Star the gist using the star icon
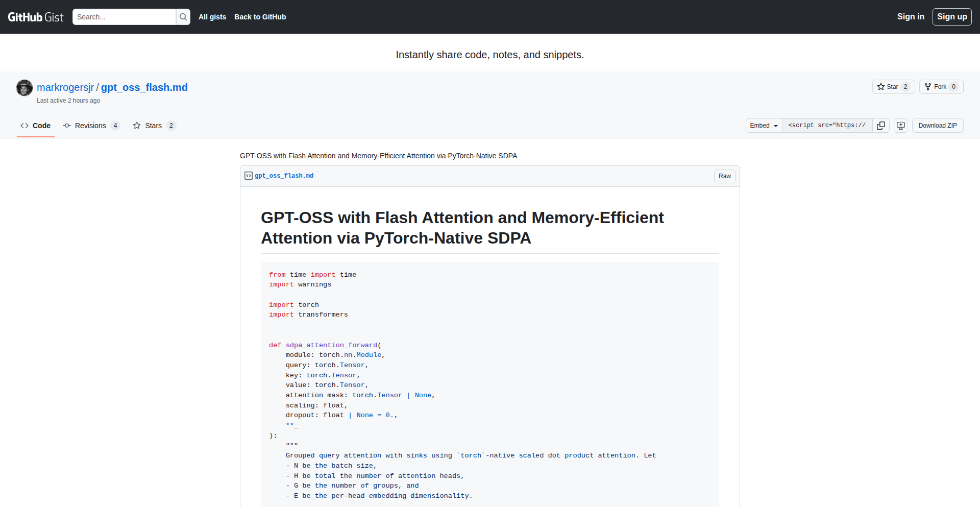 point(882,87)
